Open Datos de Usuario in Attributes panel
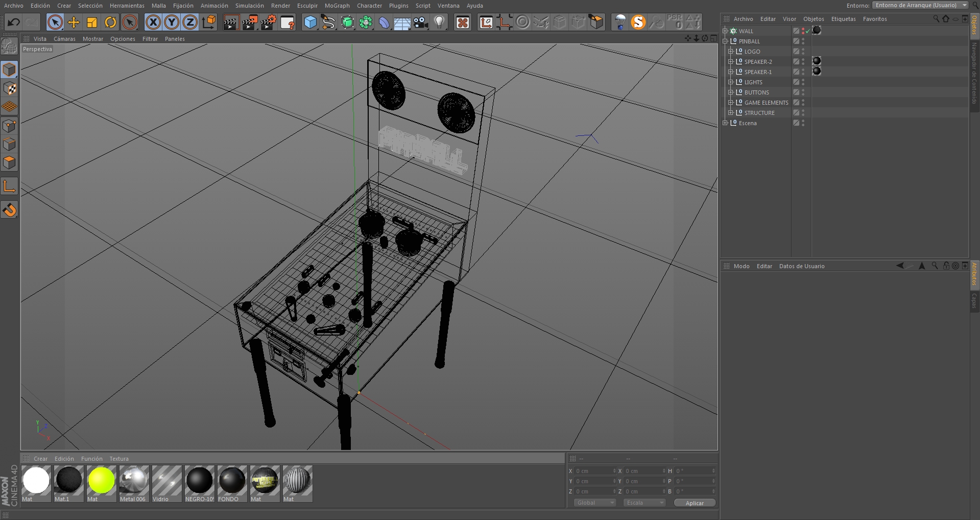Viewport: 980px width, 520px height. coord(802,266)
